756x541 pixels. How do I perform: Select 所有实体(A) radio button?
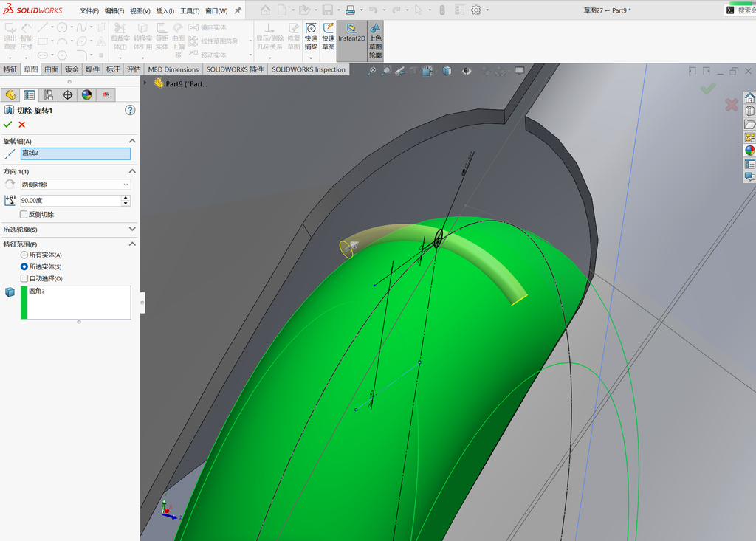(24, 255)
